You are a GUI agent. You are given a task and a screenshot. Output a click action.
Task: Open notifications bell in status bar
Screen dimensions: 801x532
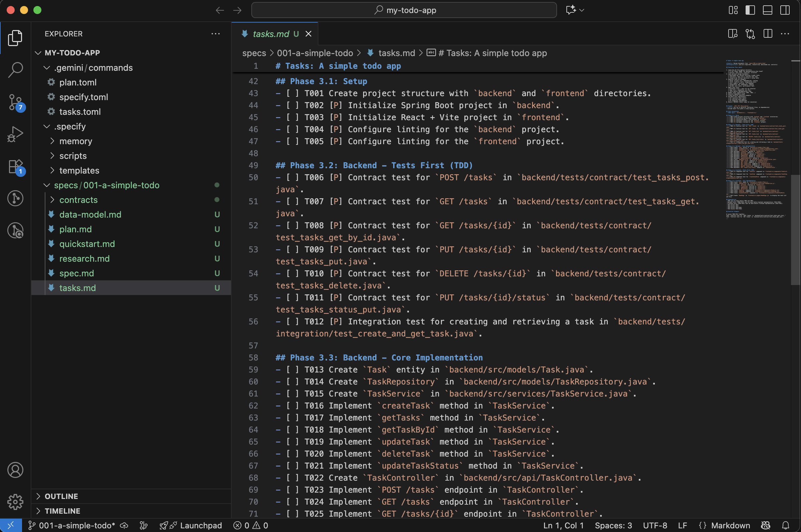click(785, 525)
